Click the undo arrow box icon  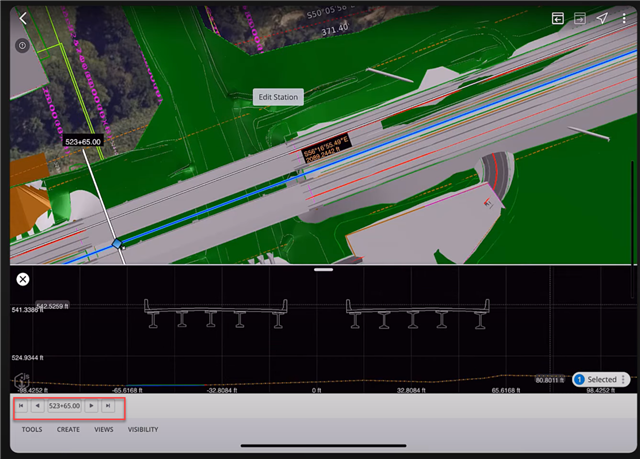558,18
